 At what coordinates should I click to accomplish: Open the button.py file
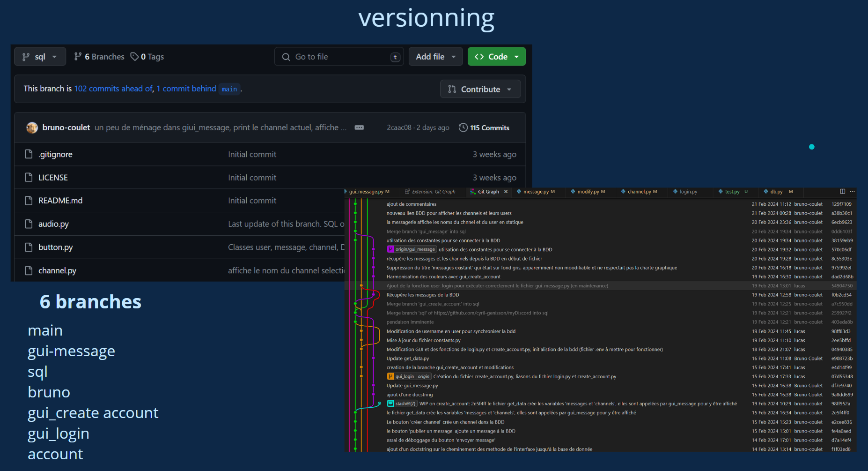pos(55,247)
